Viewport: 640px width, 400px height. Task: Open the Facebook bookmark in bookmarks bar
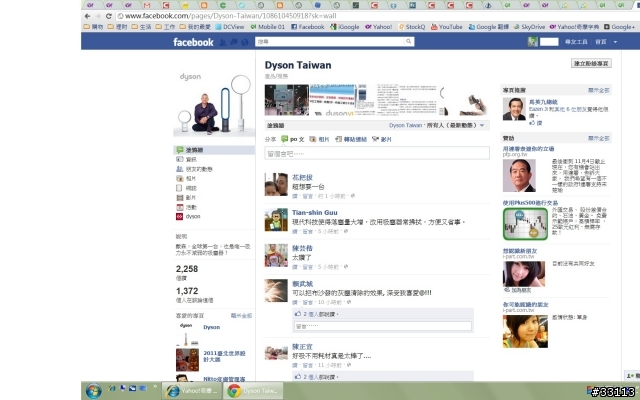[x=308, y=27]
